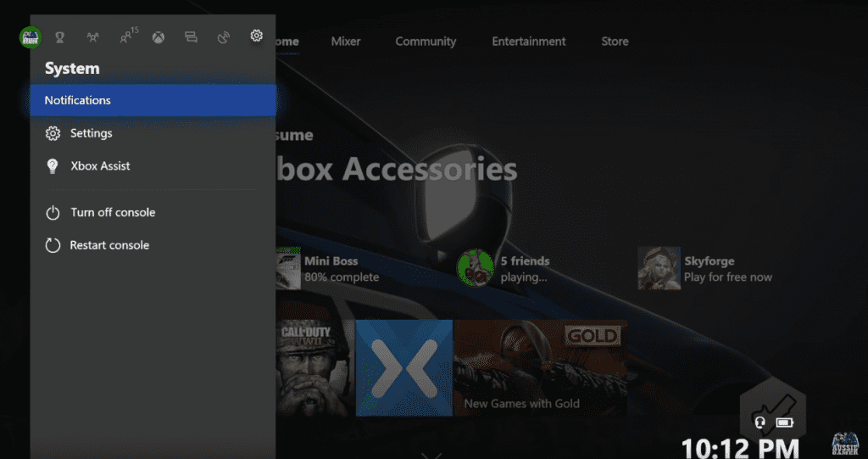Open the Mini Boss 80% complete achievement
Viewport: 868px width, 459px height.
328,269
